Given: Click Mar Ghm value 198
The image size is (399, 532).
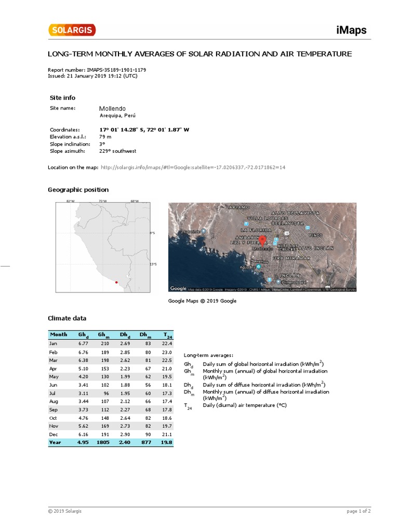Looking at the screenshot, I should 105,361.
